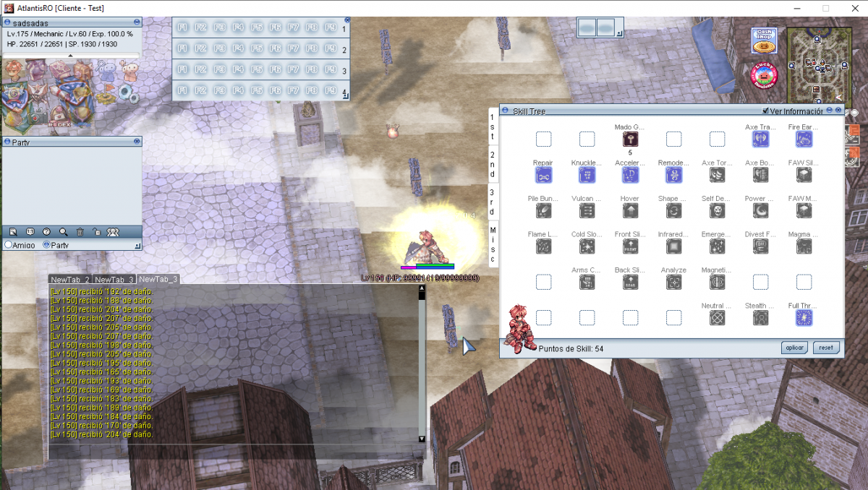
Task: Select the Front Slide skill icon
Action: coord(630,246)
